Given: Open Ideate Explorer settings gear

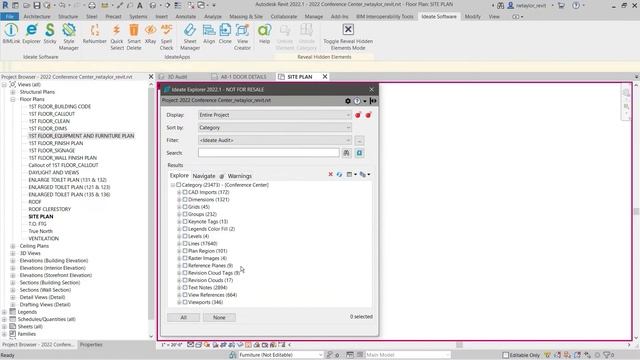Looking at the screenshot, I should pyautogui.click(x=348, y=101).
